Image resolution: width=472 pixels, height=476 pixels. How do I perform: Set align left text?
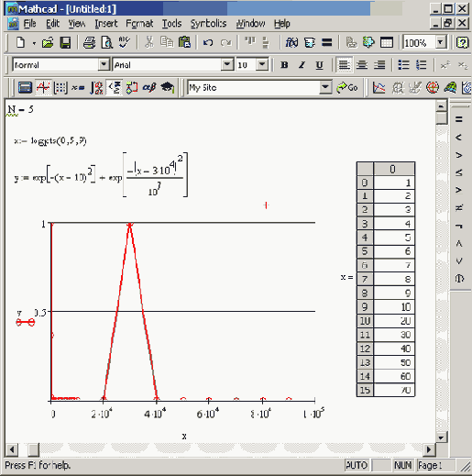coord(344,65)
